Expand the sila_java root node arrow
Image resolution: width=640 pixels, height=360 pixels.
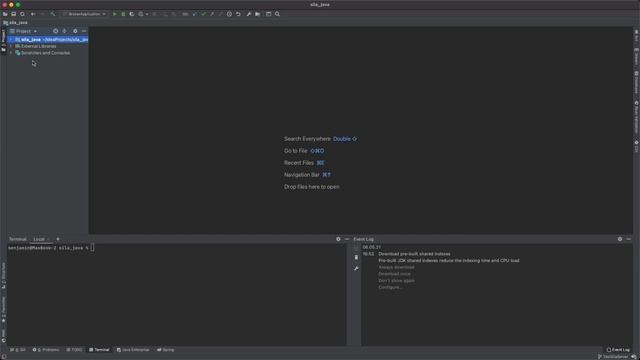click(11, 40)
